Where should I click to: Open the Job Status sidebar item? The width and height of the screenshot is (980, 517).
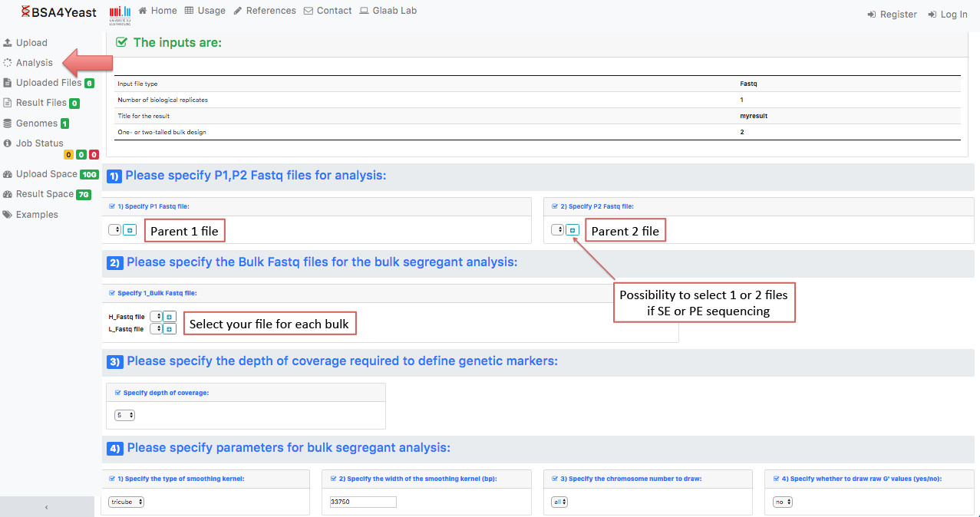(x=39, y=143)
